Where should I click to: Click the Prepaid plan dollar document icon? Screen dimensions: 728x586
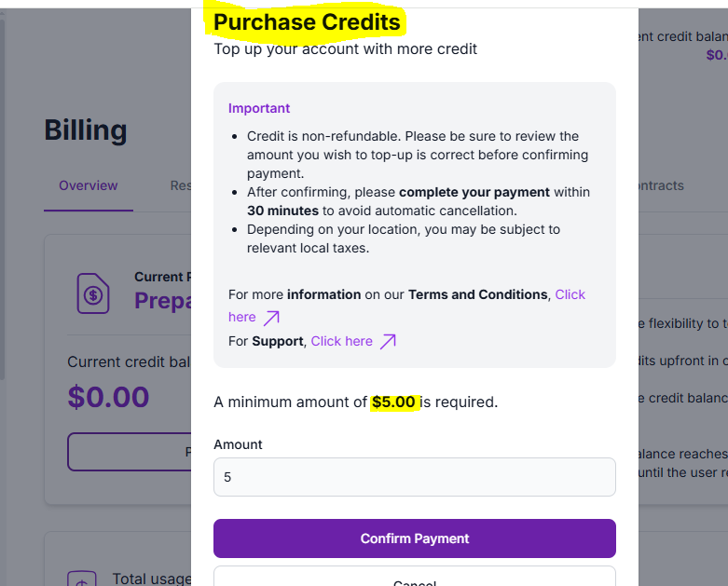(93, 293)
